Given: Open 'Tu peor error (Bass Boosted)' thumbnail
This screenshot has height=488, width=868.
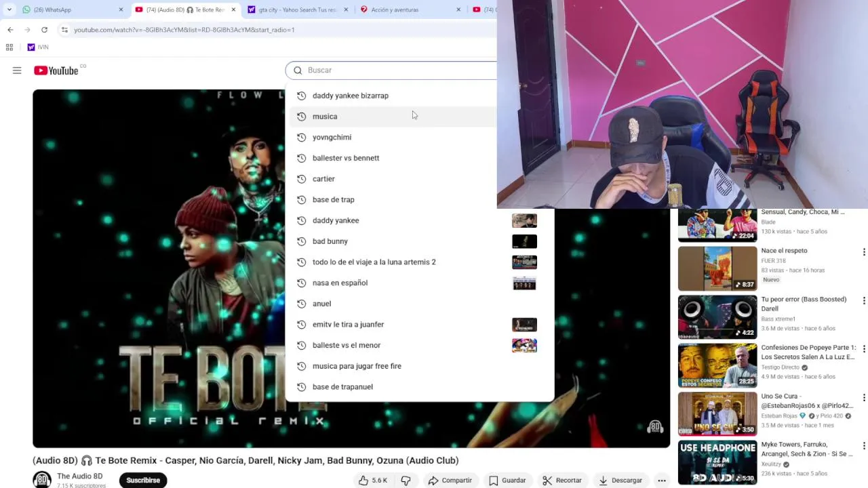Looking at the screenshot, I should (x=717, y=317).
